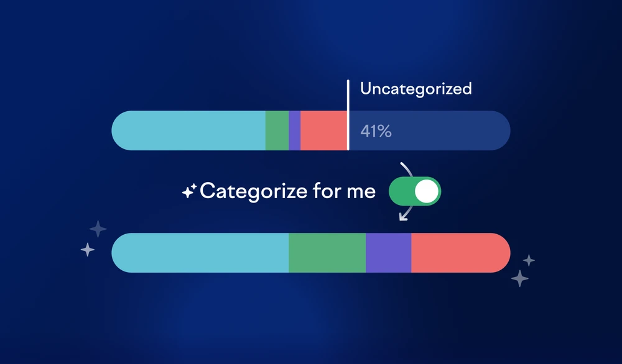Click the 41% value in the top bar
Image resolution: width=622 pixels, height=364 pixels.
pos(376,131)
